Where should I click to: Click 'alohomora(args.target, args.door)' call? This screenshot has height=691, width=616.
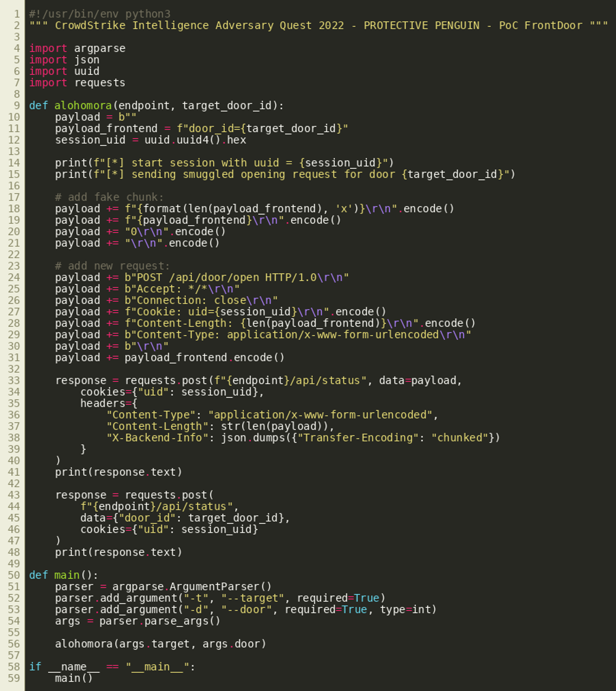point(161,644)
